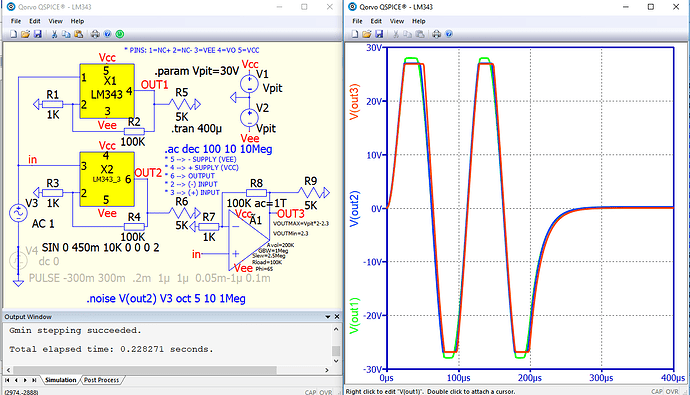Select V(out3) trace label on plot axis

point(354,102)
